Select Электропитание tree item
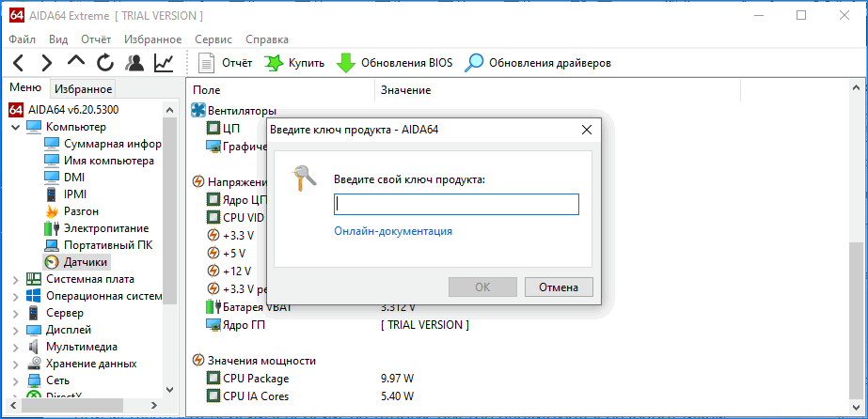 click(96, 228)
